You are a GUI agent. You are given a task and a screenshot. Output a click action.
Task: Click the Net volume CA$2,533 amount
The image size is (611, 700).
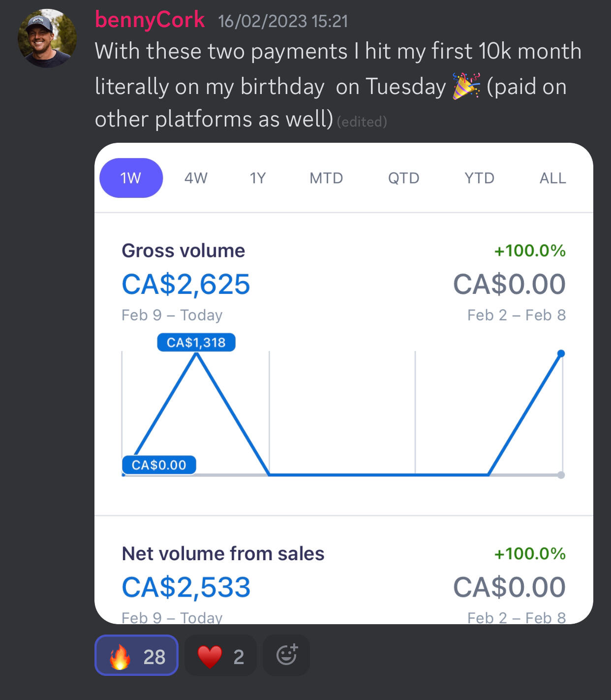coord(186,587)
